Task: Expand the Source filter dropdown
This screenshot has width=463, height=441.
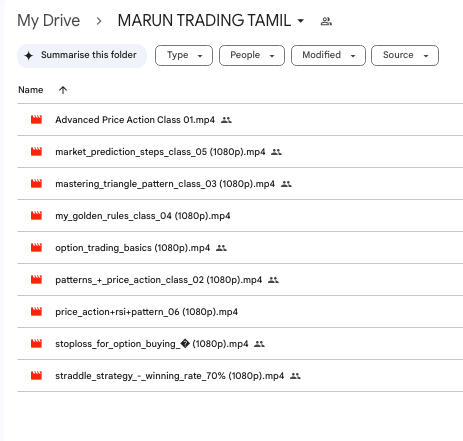Action: [x=405, y=55]
